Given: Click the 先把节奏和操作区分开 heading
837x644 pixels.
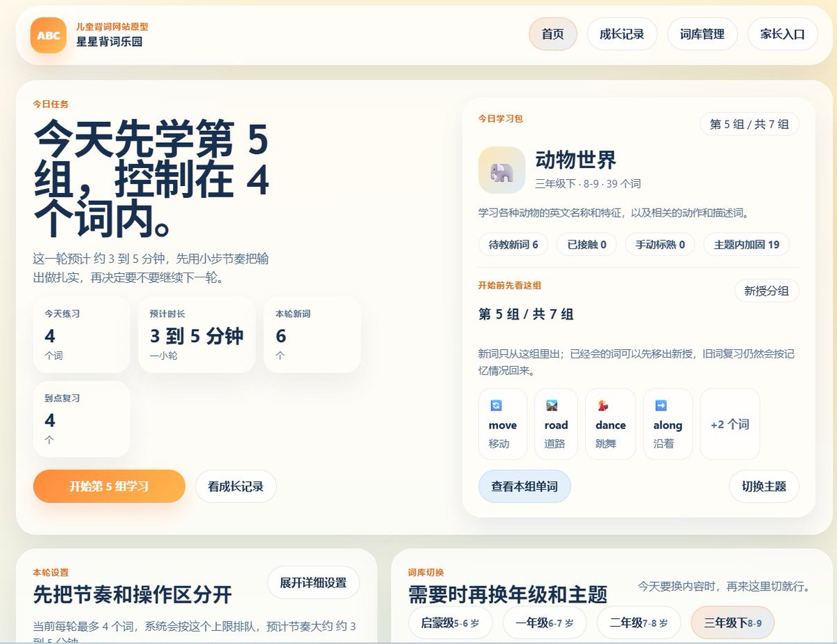Looking at the screenshot, I should click(133, 595).
